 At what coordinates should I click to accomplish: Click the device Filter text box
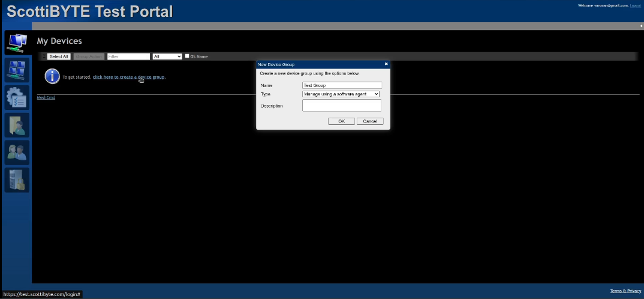128,56
